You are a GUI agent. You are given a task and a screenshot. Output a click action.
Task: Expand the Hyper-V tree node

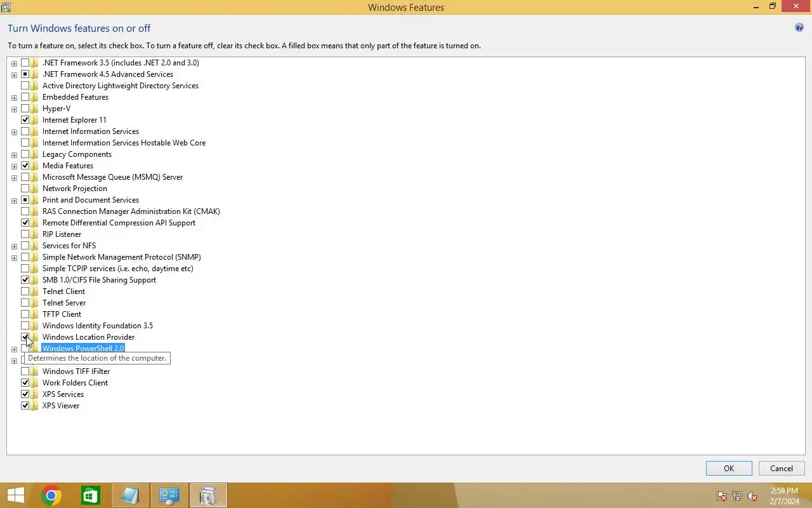tap(14, 109)
